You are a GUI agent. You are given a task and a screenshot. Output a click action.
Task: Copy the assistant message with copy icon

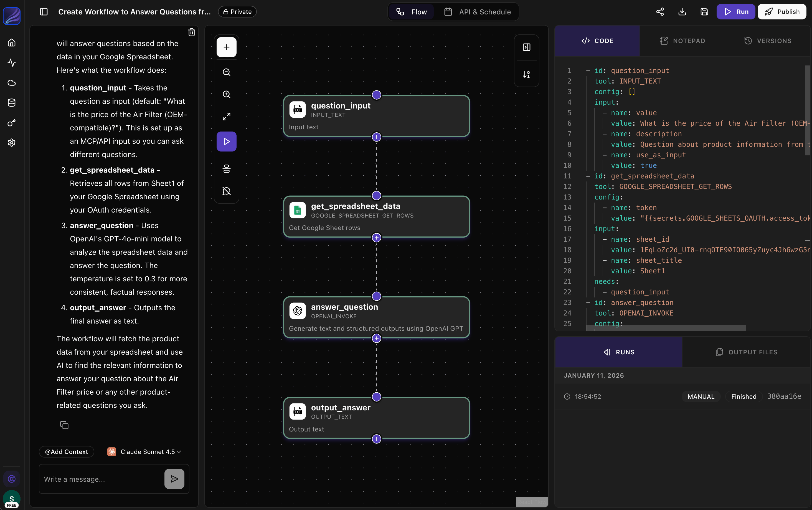(64, 425)
